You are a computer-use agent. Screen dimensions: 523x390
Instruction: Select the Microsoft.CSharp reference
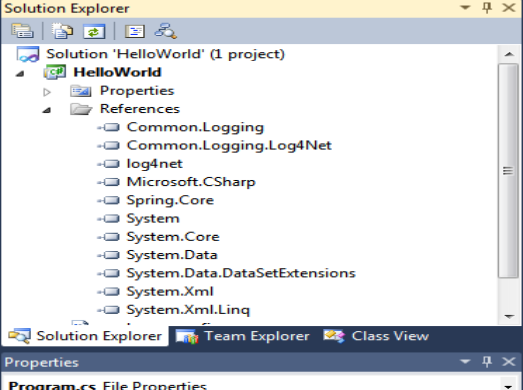pyautogui.click(x=191, y=182)
